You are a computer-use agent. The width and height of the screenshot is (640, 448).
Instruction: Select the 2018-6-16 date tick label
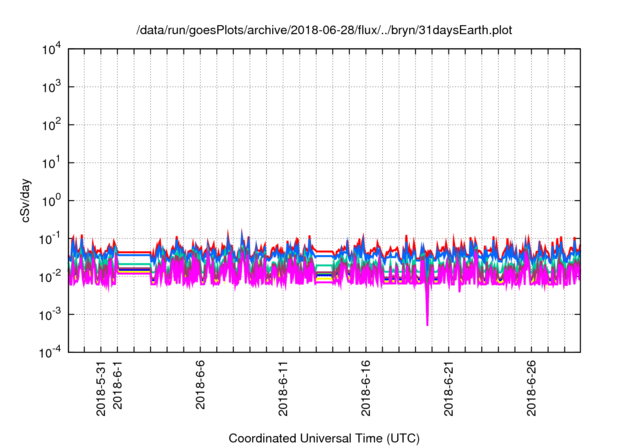[x=364, y=387]
